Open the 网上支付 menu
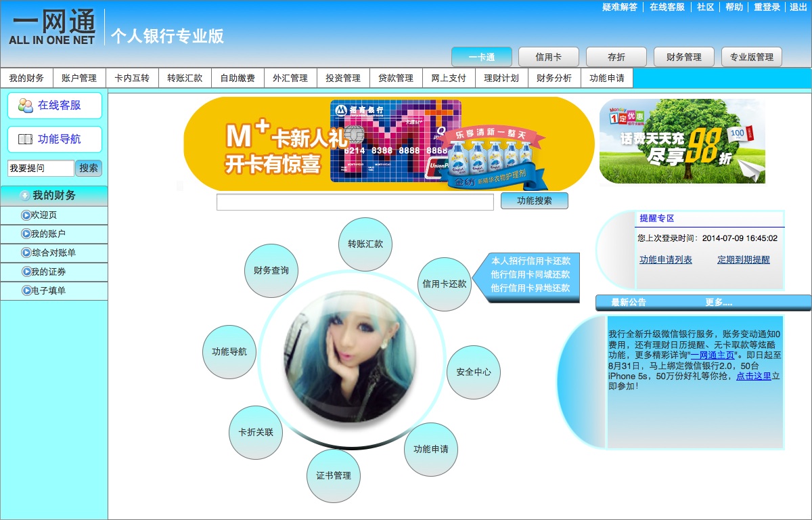This screenshot has width=812, height=520. click(449, 78)
